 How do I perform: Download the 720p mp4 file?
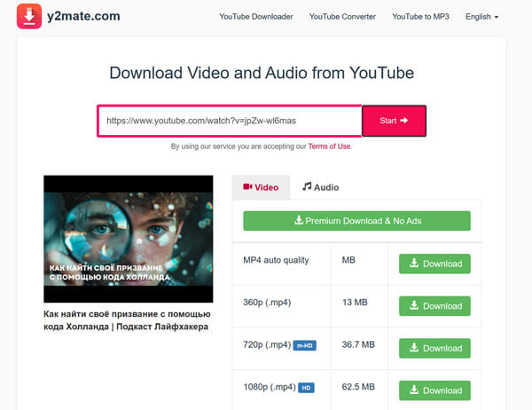pos(434,348)
